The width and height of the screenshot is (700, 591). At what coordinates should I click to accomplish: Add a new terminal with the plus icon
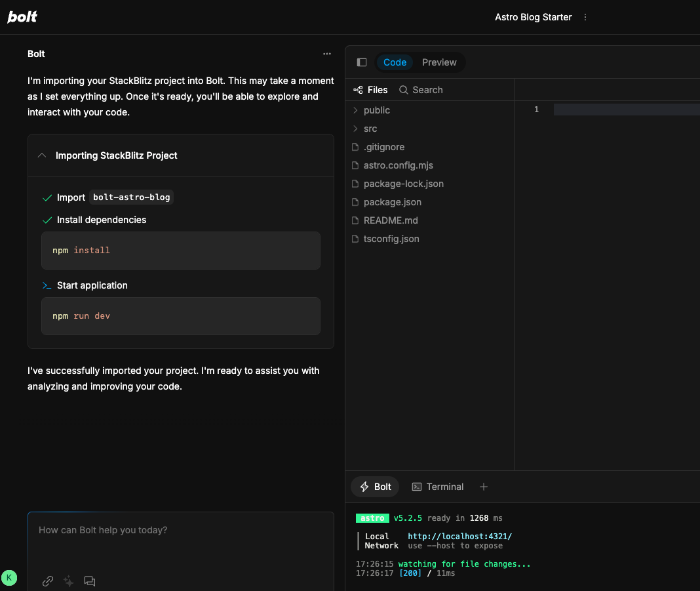(484, 487)
